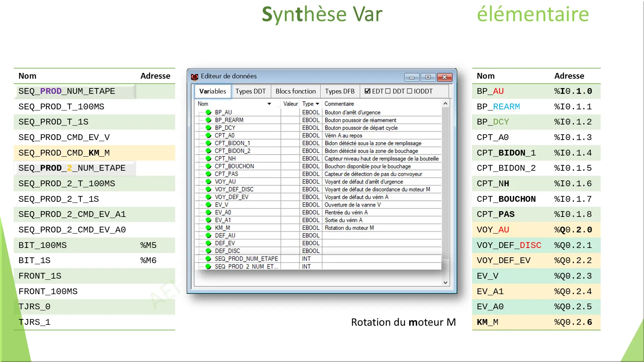Uncheck the EDT checkbox

[367, 91]
